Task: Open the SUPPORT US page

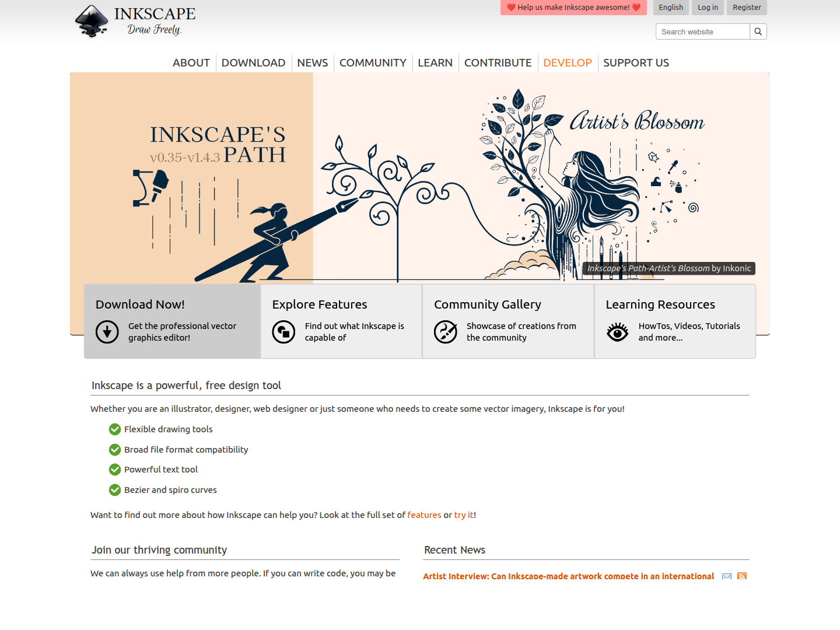Action: [636, 63]
